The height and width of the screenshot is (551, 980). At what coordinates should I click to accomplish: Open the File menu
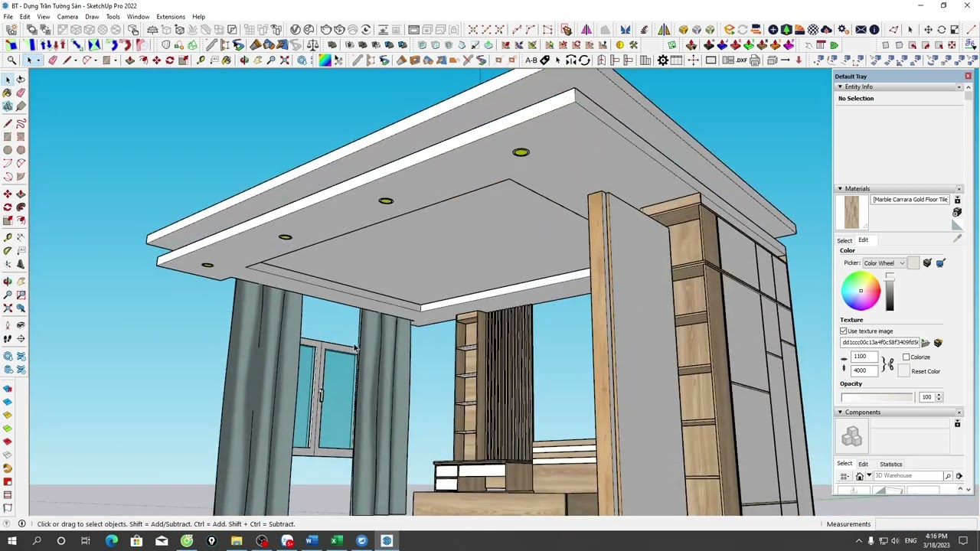(x=8, y=17)
